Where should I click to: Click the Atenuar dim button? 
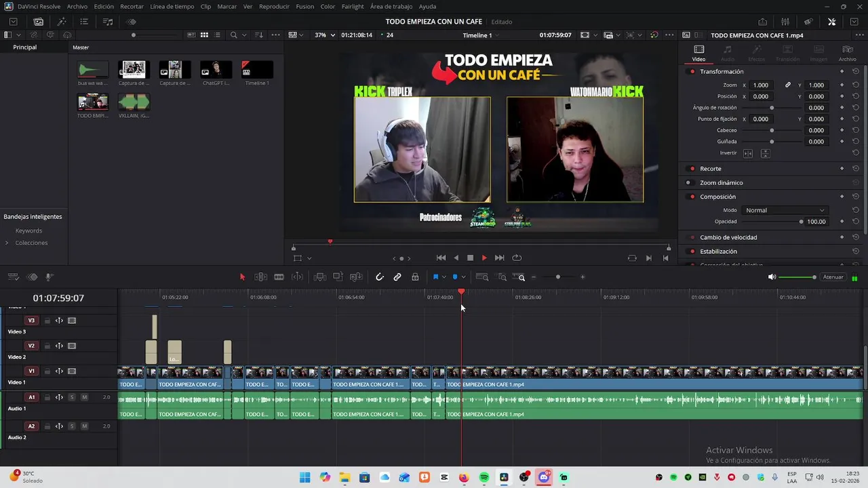[833, 277]
